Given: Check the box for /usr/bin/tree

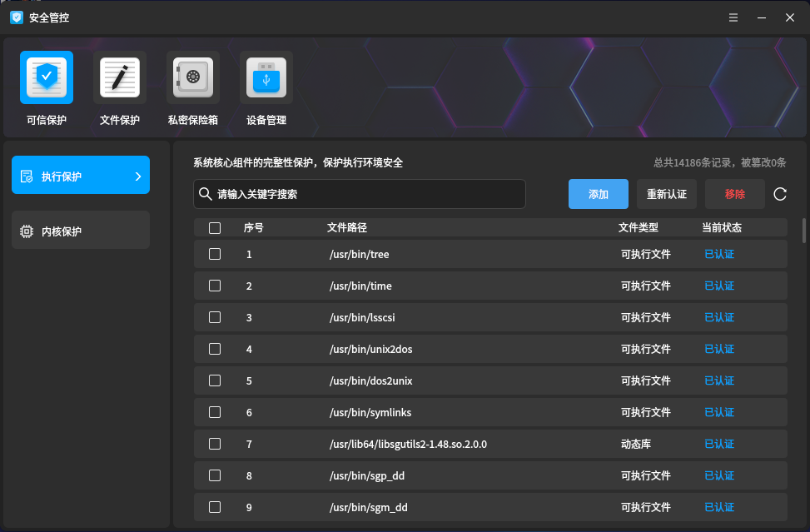Looking at the screenshot, I should 215,254.
